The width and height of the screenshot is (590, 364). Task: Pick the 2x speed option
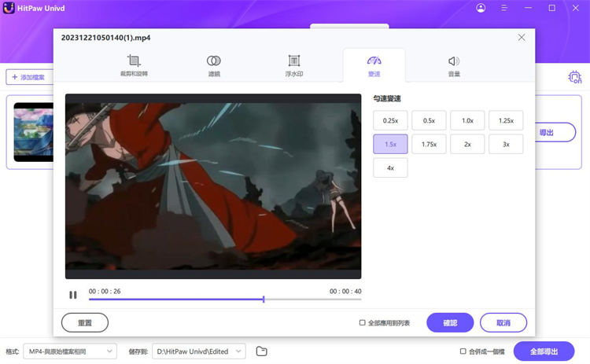click(467, 144)
